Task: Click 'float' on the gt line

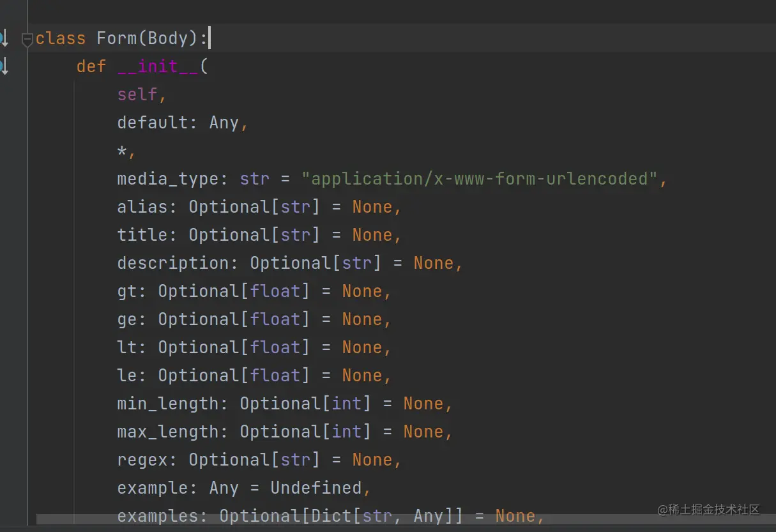Action: coord(275,291)
